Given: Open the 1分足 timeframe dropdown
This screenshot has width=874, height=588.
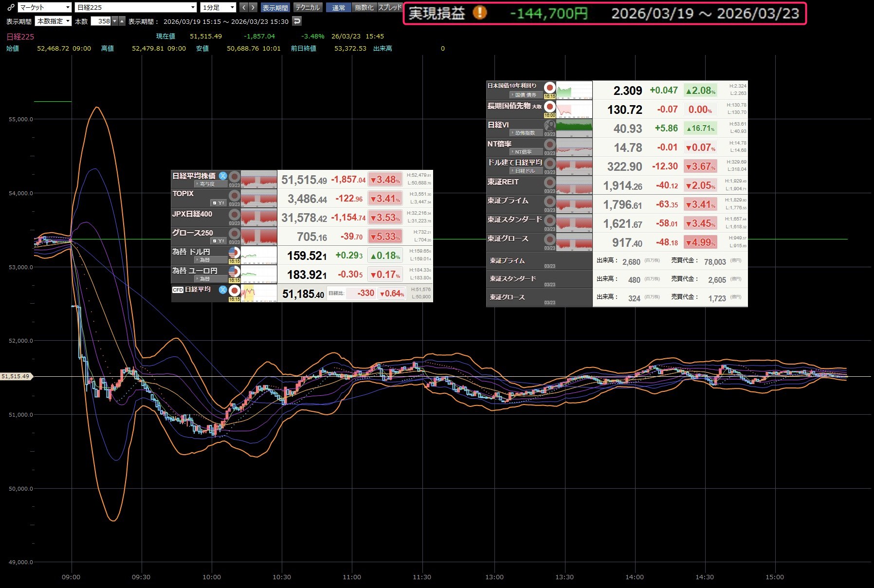Looking at the screenshot, I should point(218,7).
